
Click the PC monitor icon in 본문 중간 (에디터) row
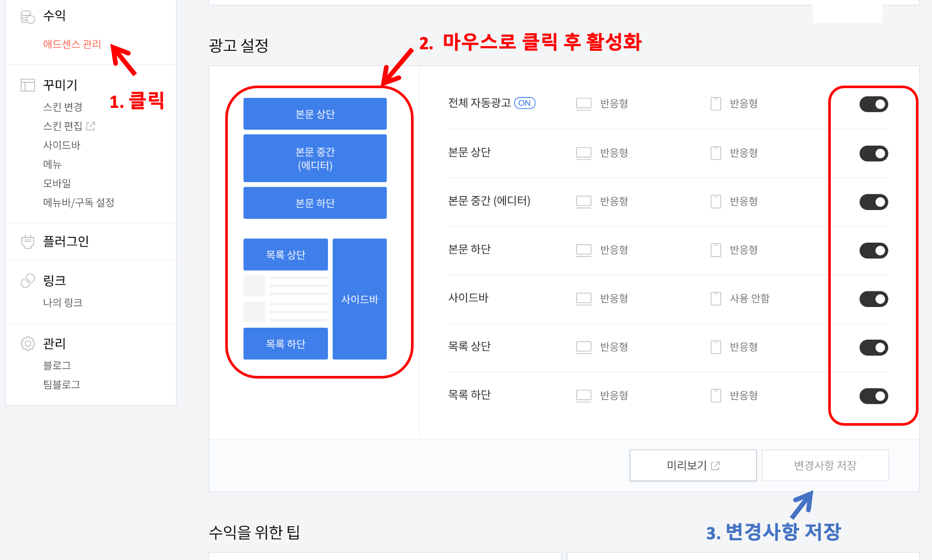[x=584, y=202]
